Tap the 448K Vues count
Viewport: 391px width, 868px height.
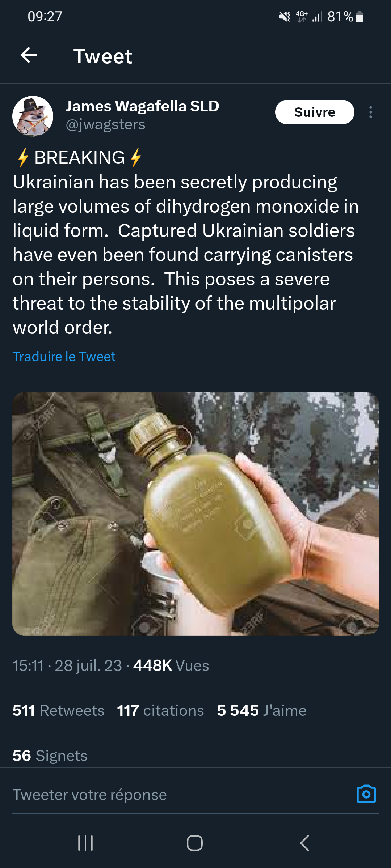(171, 665)
